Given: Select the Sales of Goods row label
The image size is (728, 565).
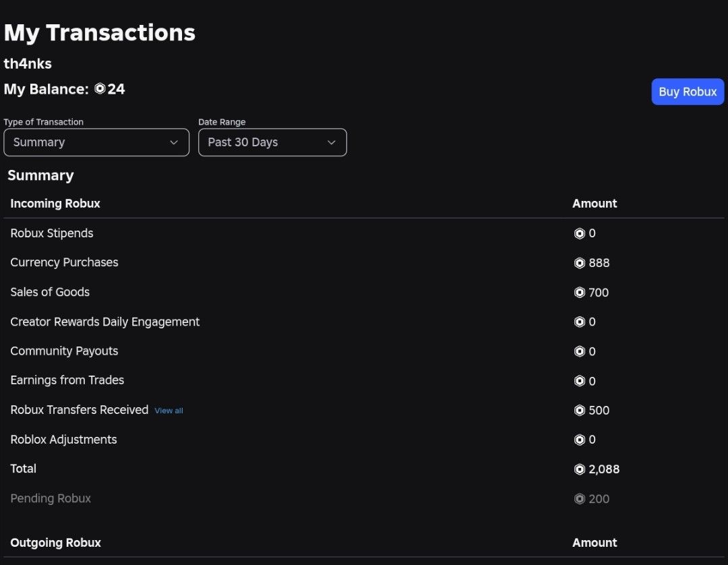Looking at the screenshot, I should pyautogui.click(x=50, y=292).
